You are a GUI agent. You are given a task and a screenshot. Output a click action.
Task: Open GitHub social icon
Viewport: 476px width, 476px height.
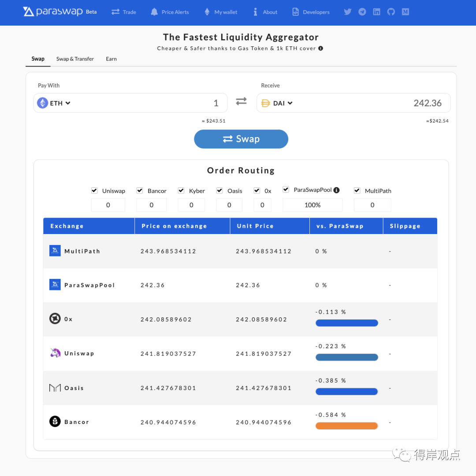(391, 12)
